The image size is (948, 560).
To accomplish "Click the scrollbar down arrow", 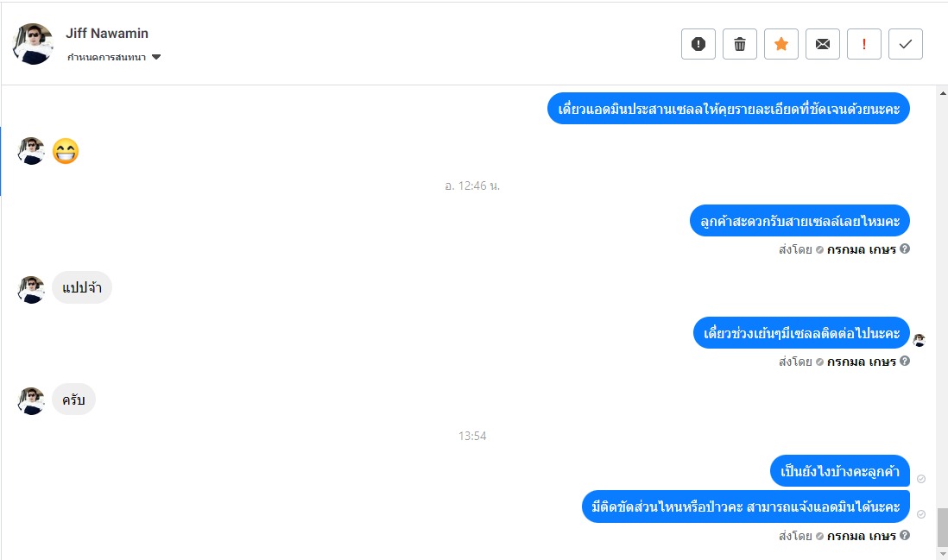I will click(943, 553).
